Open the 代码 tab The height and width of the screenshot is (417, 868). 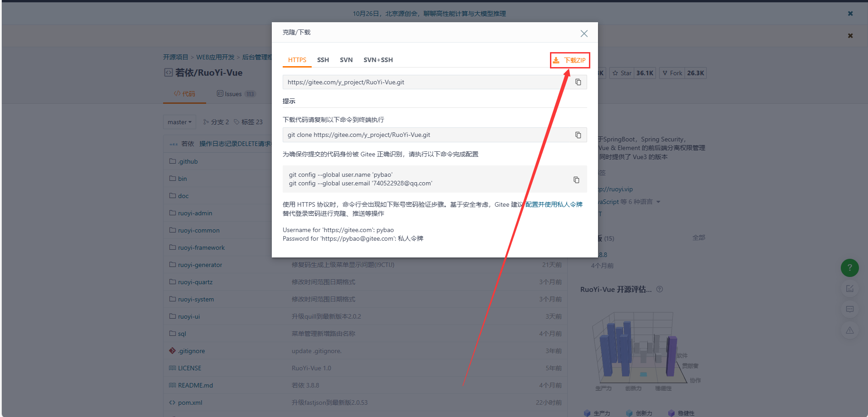(184, 94)
